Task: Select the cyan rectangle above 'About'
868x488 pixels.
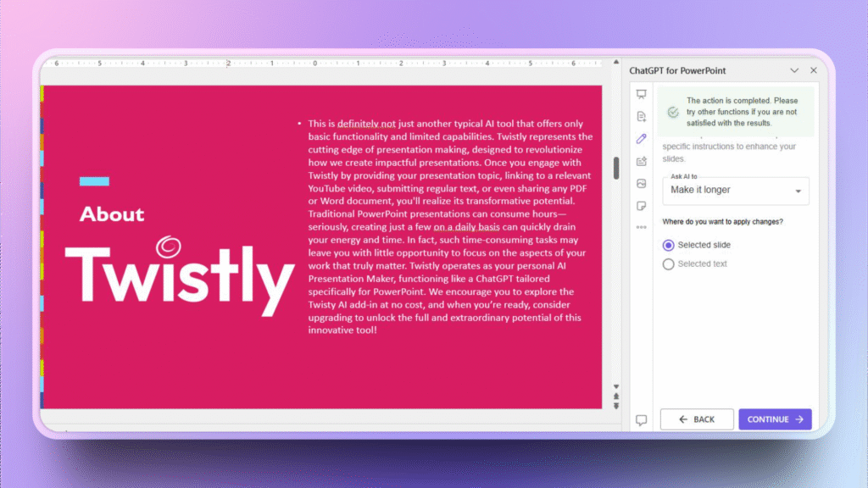Action: tap(94, 180)
